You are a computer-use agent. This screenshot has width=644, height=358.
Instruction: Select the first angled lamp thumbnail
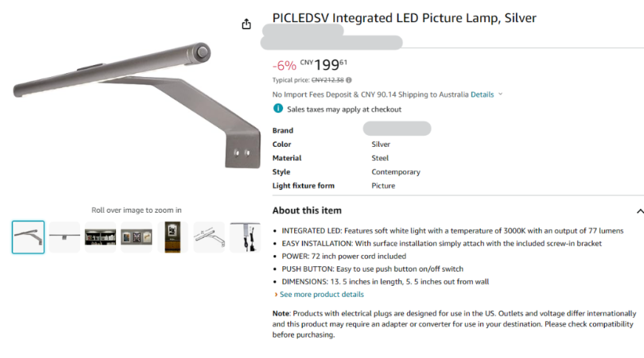click(28, 237)
